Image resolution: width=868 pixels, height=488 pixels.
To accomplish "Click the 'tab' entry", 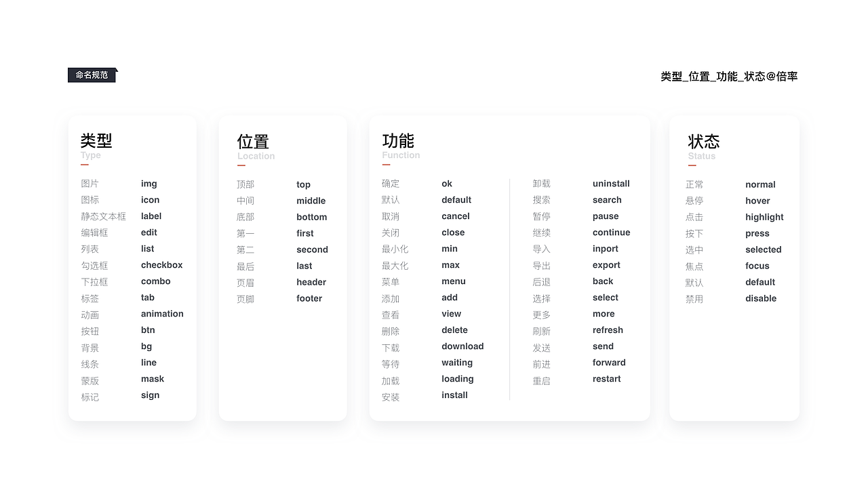I will [x=148, y=298].
